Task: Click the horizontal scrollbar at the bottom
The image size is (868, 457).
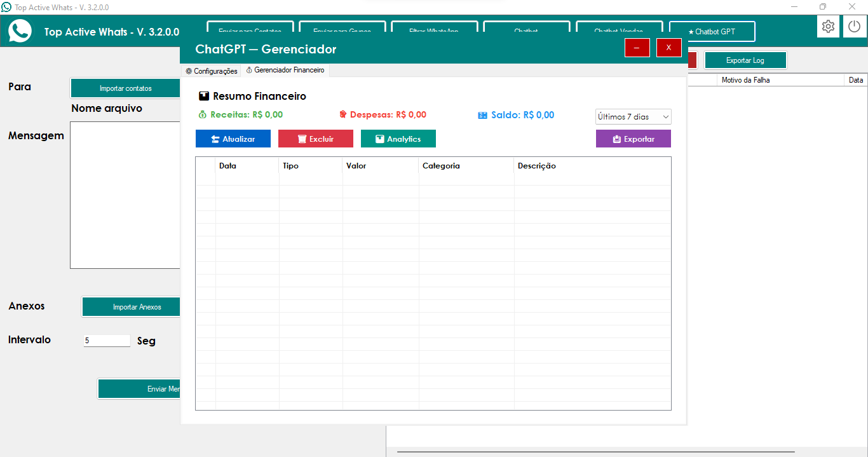Action: coord(595,453)
